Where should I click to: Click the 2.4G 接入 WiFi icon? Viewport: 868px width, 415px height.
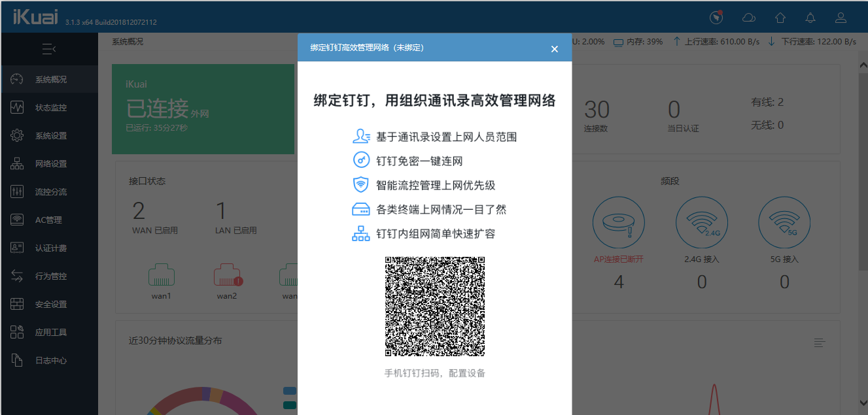701,224
